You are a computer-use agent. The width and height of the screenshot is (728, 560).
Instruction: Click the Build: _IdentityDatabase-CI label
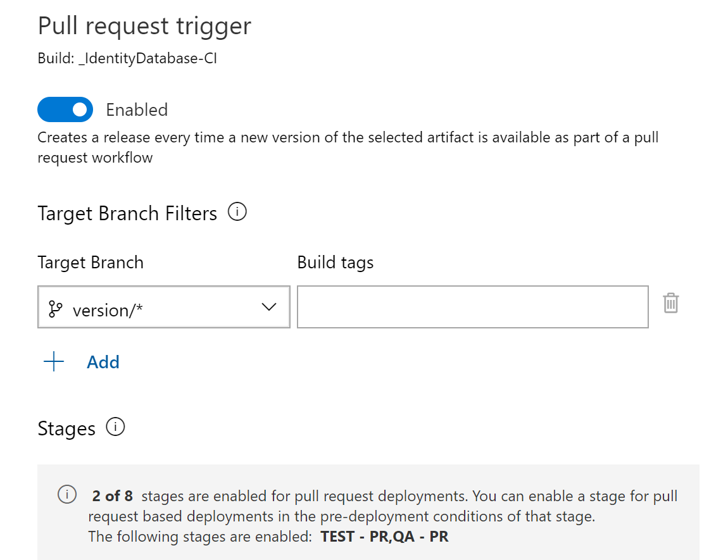pyautogui.click(x=127, y=59)
